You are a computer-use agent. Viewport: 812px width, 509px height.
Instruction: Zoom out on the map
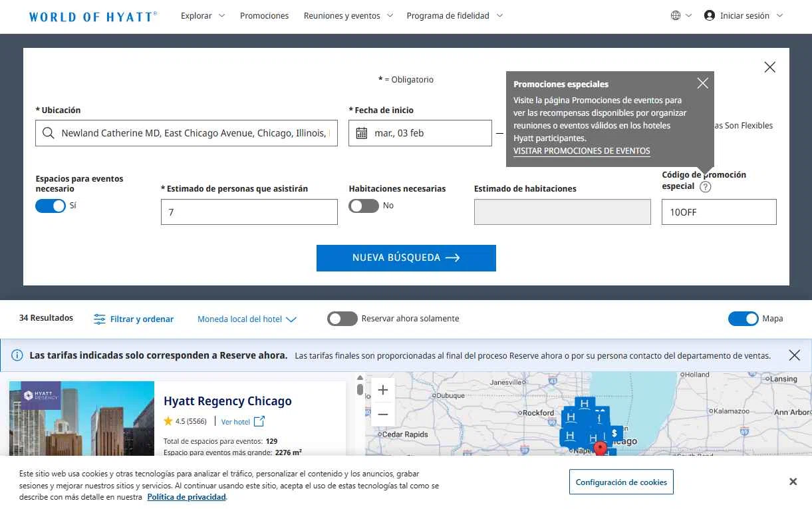(383, 415)
